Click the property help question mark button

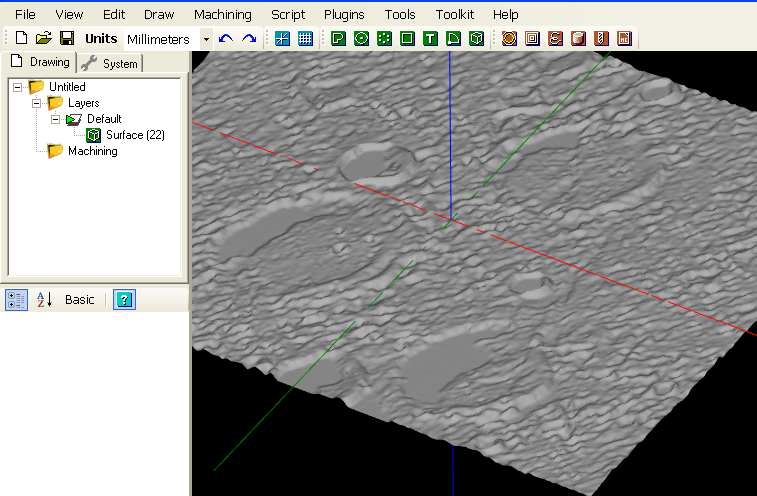(x=124, y=300)
